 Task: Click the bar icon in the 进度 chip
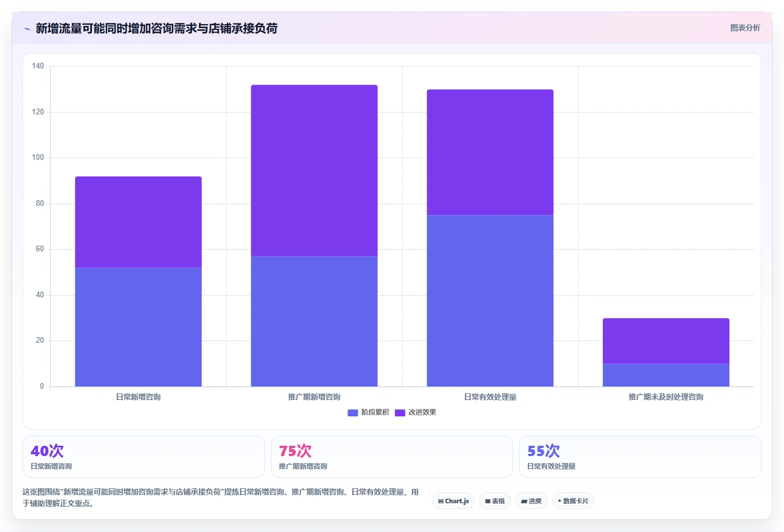point(524,502)
